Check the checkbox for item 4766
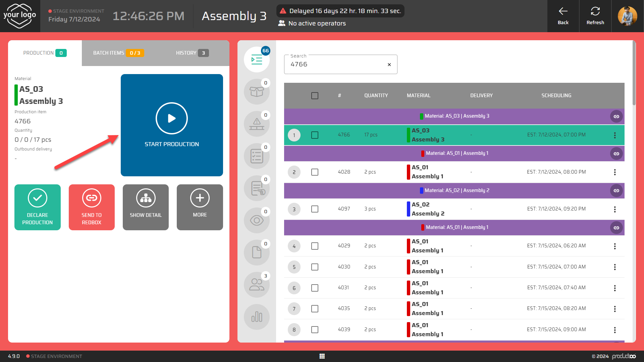 pos(315,135)
